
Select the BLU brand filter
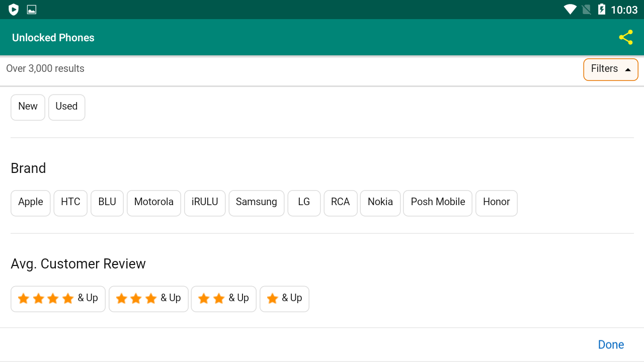[107, 203]
